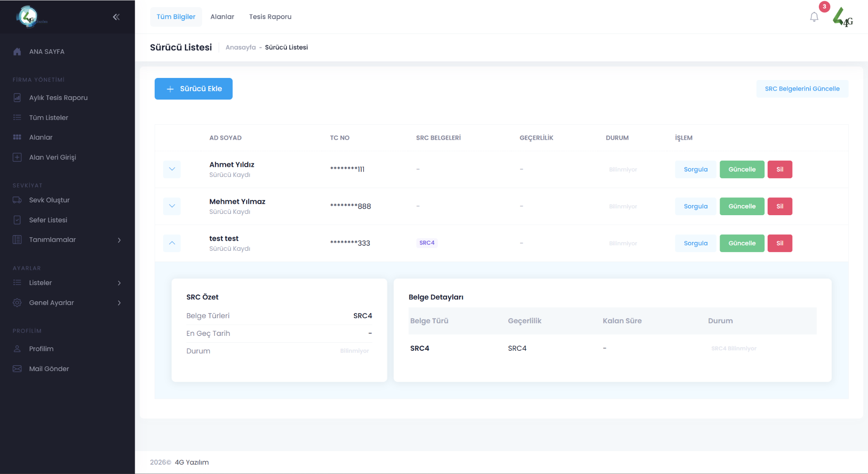Click Sorgula for test test
This screenshot has height=474, width=868.
[x=696, y=243]
